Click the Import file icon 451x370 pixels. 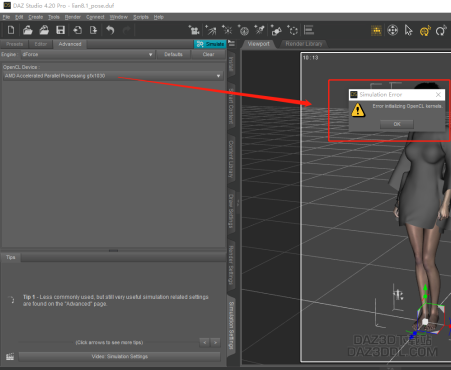(x=77, y=30)
